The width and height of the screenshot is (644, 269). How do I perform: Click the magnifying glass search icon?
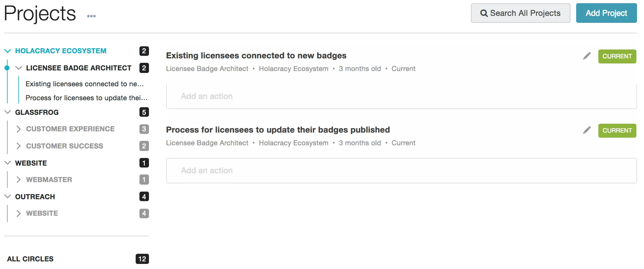tap(484, 13)
